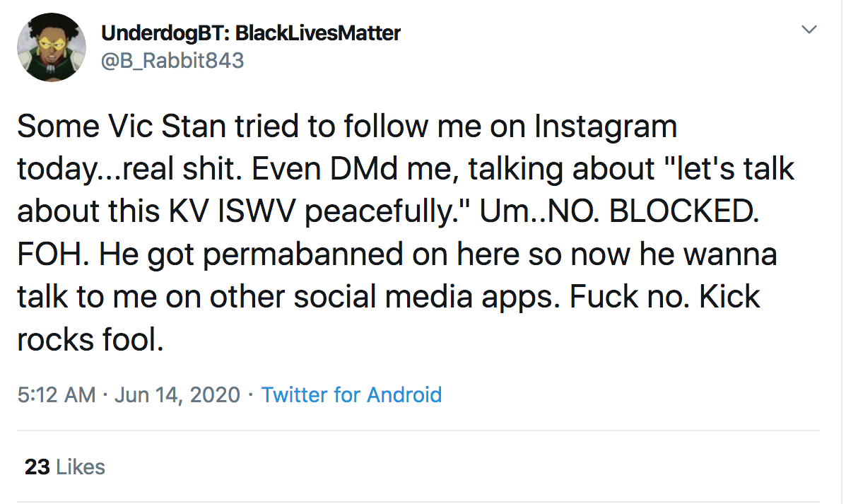Viewport: 846px width, 504px height.
Task: Open the UnderdogBT: BlackLivesMatter display name
Action: (x=251, y=33)
